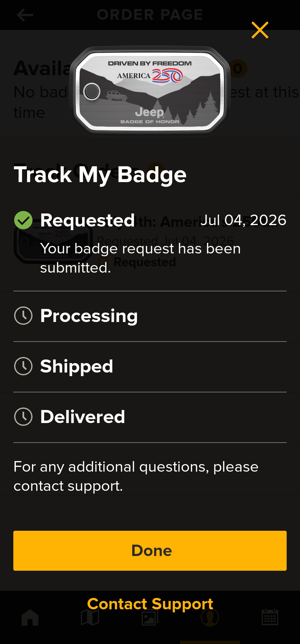
Task: Close the Track My Badge dialog
Action: 260,30
